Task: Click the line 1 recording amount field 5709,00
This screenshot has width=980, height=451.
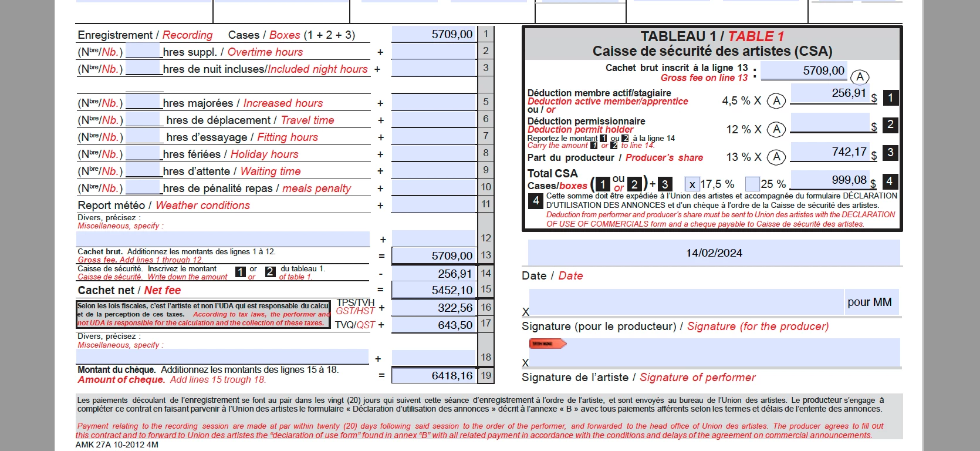Action: (x=434, y=34)
